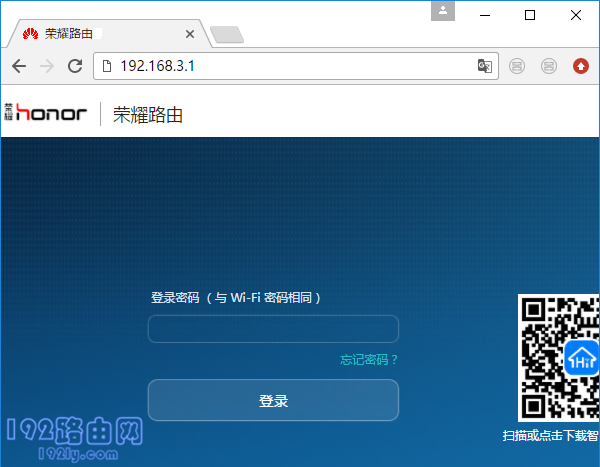The image size is (600, 467).
Task: Click the page info icon before 192.168.3.1
Action: (107, 66)
